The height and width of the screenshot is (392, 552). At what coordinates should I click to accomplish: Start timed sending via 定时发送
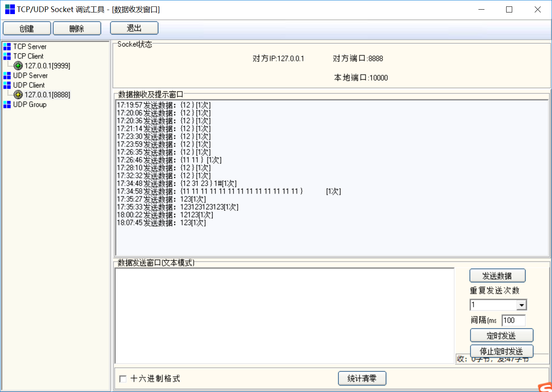[501, 335]
